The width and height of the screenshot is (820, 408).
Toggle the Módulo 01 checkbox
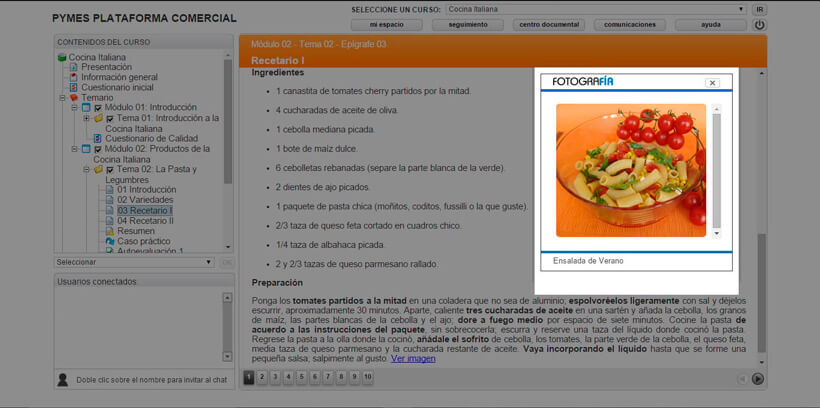pyautogui.click(x=98, y=108)
